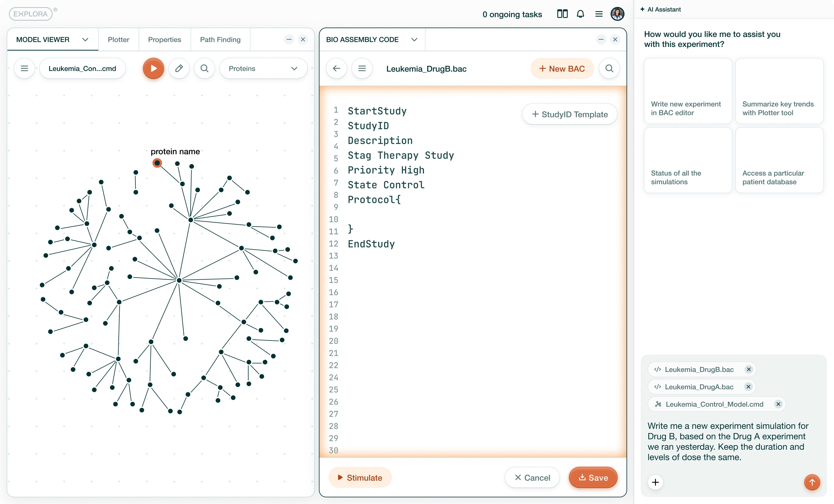Switch to the Plotter tab

pyautogui.click(x=118, y=40)
